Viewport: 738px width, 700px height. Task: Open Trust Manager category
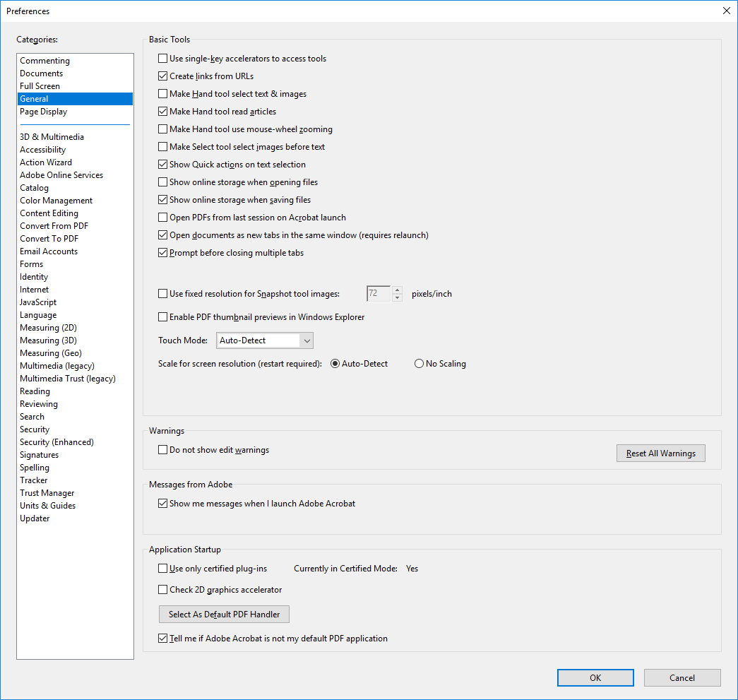click(x=76, y=493)
